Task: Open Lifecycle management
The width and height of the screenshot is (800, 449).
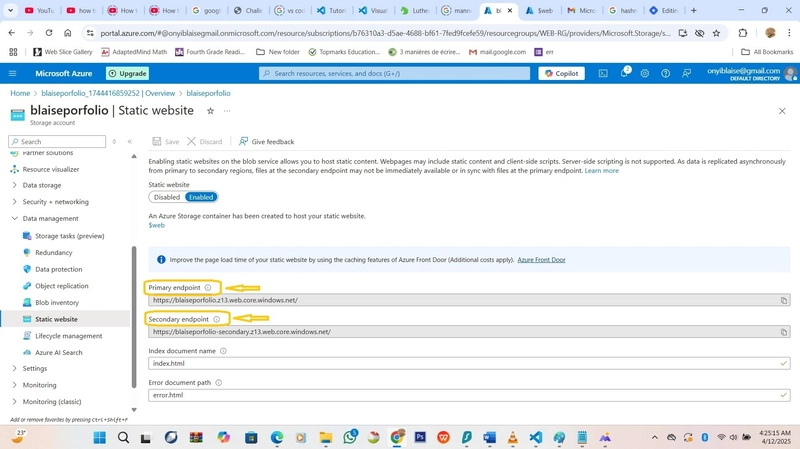Action: [69, 336]
